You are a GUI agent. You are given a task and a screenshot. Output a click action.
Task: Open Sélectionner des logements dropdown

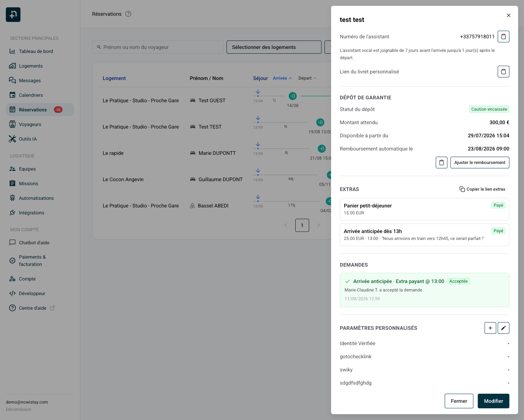[274, 47]
